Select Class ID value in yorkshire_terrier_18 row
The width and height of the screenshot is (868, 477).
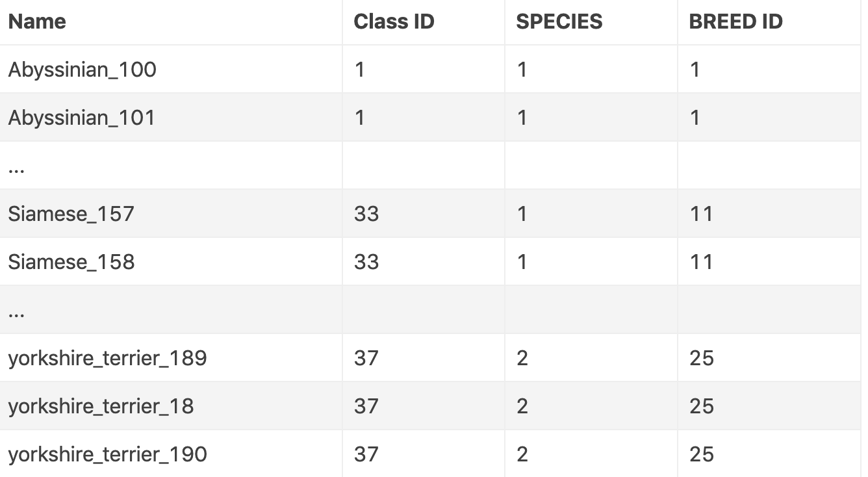(366, 406)
